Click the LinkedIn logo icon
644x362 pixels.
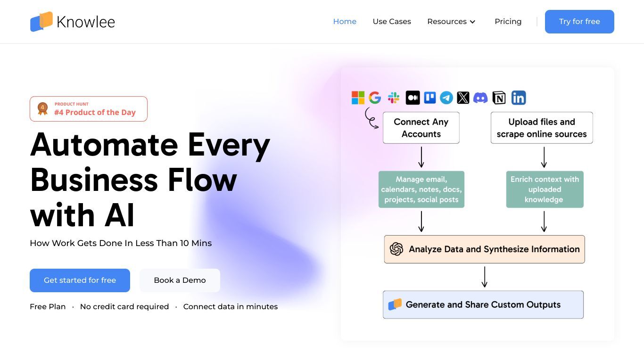click(519, 98)
